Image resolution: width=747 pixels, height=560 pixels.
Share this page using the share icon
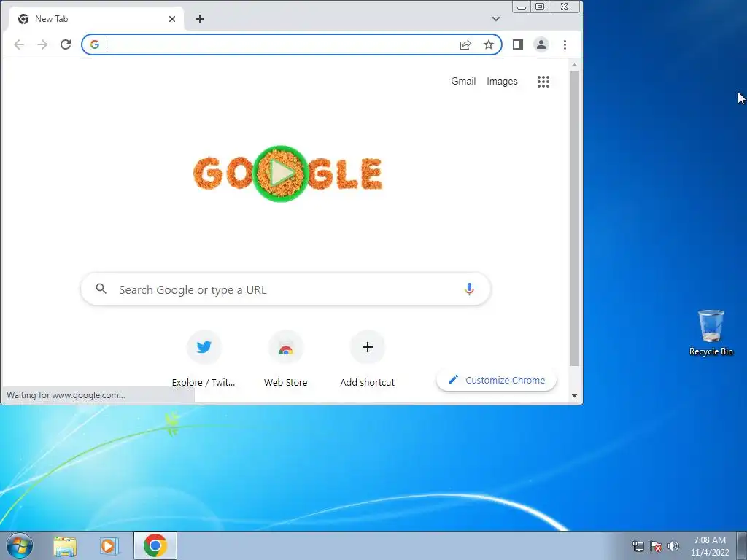point(465,44)
